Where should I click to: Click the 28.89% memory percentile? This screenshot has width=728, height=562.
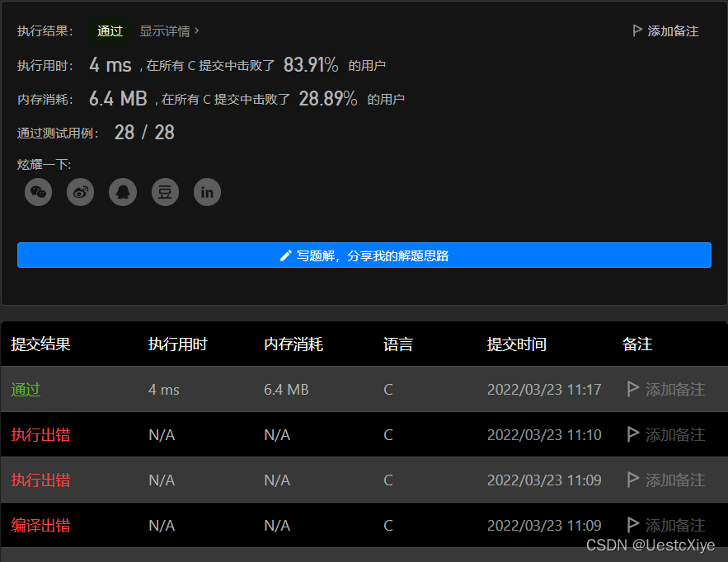point(328,98)
